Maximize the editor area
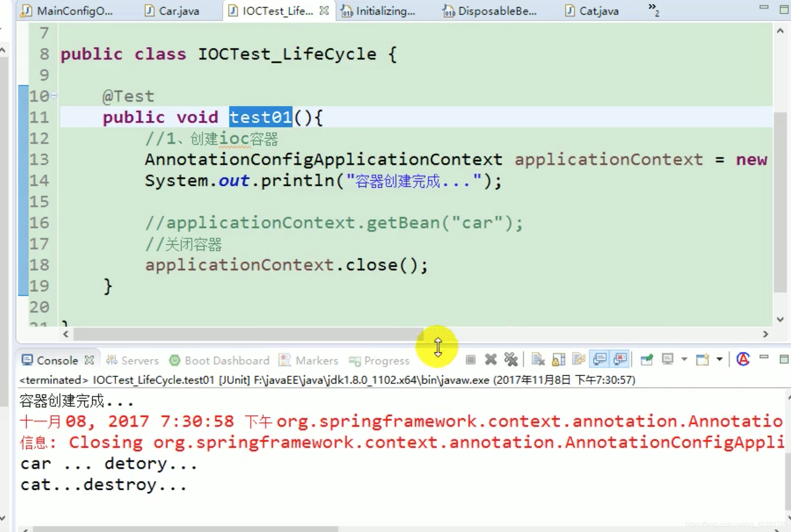This screenshot has height=532, width=791. (784, 9)
